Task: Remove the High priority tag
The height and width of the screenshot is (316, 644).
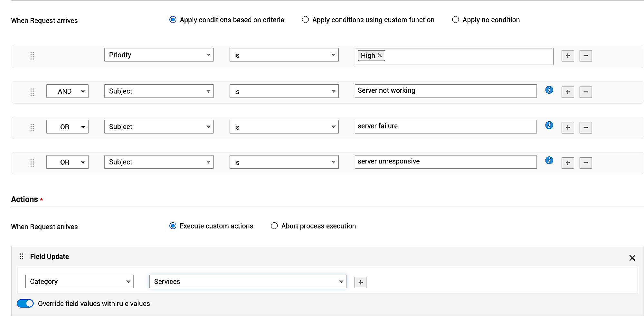Action: point(380,55)
